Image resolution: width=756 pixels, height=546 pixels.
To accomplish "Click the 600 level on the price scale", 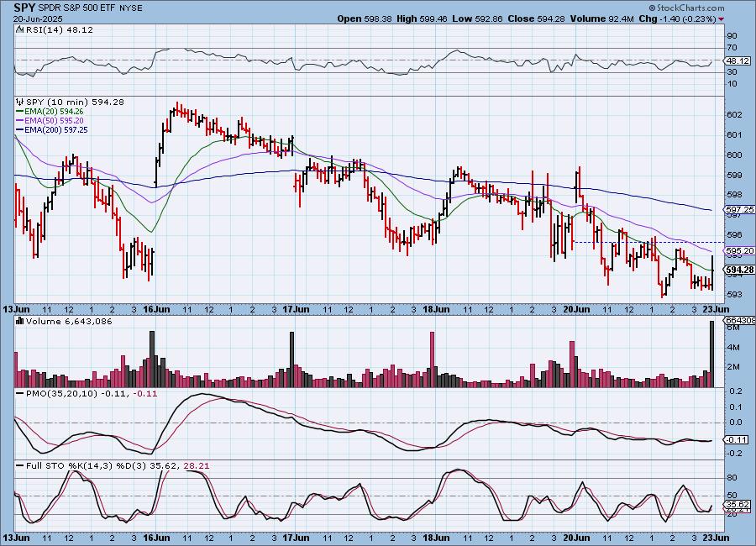I will [x=734, y=155].
